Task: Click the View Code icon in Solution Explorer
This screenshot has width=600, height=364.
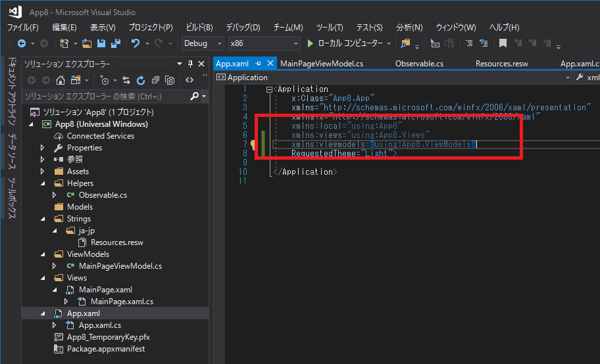Action: 189,80
